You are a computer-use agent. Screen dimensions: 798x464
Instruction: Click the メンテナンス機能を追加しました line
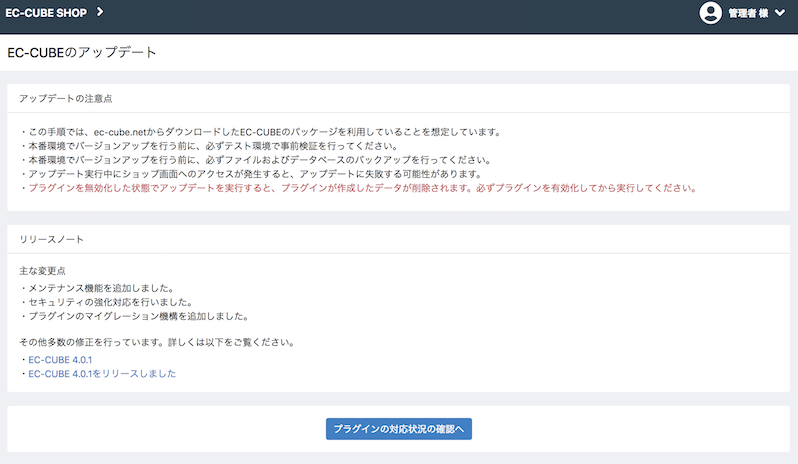[x=98, y=288]
